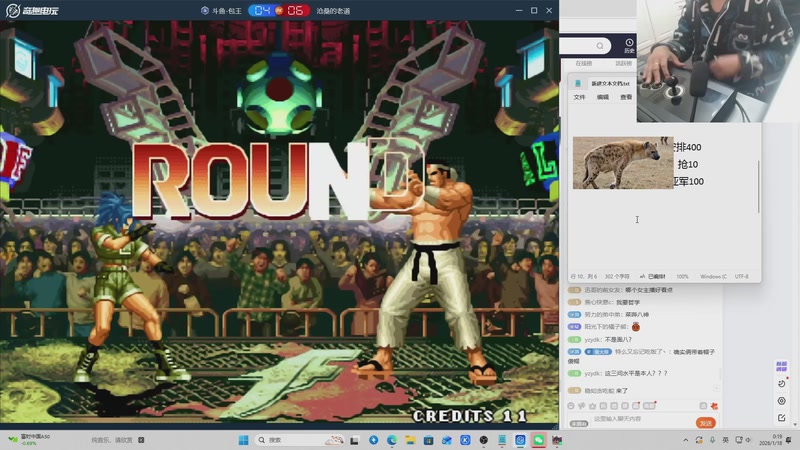This screenshot has height=450, width=800.
Task: Click the black round app icon in taskbar
Action: [x=484, y=440]
